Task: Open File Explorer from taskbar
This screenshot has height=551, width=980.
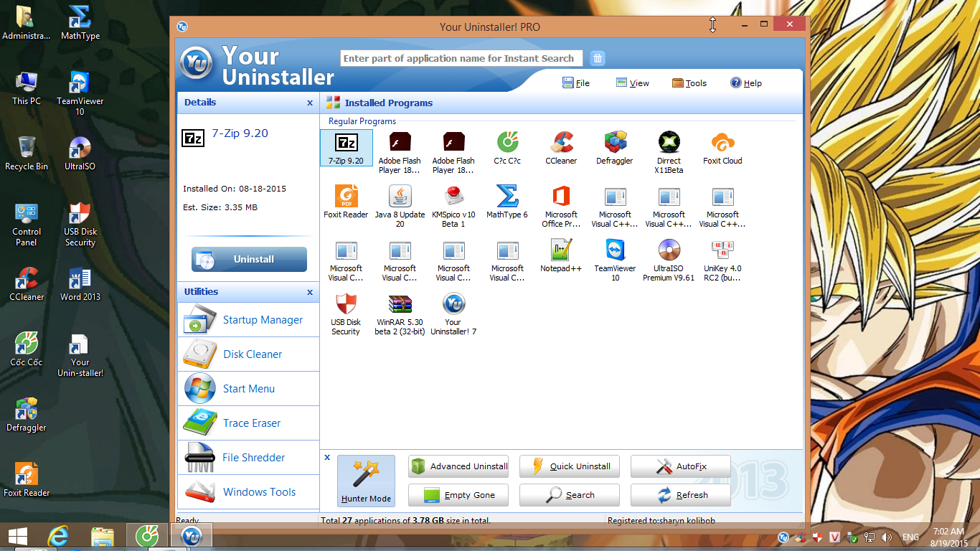Action: [x=103, y=536]
